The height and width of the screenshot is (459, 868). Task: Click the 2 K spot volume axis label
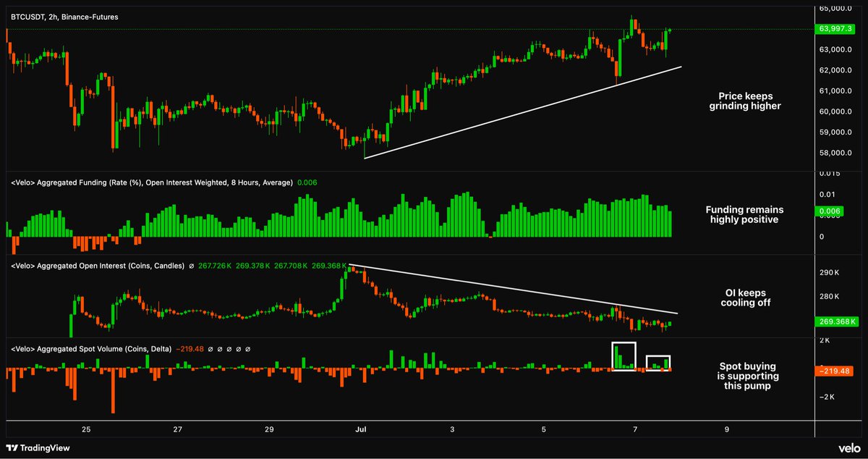[x=826, y=340]
